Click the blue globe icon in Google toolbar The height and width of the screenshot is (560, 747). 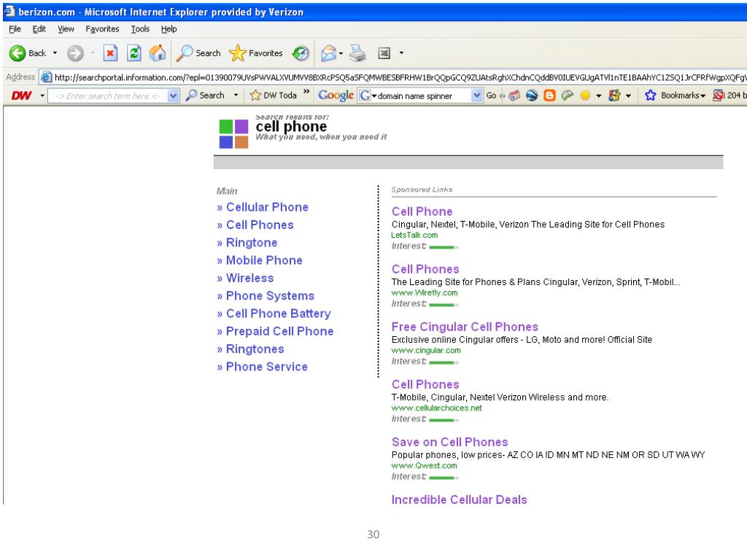532,96
